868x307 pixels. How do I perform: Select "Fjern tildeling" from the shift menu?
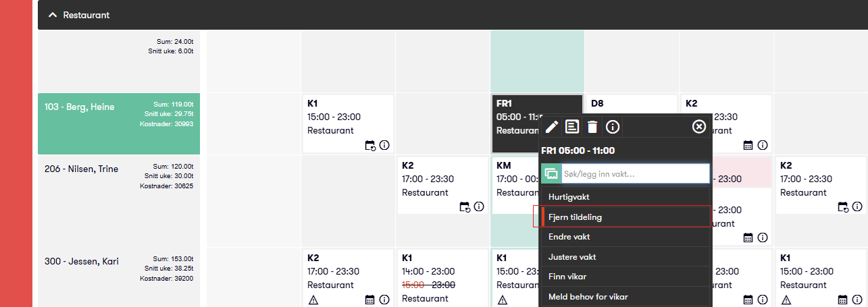(576, 217)
